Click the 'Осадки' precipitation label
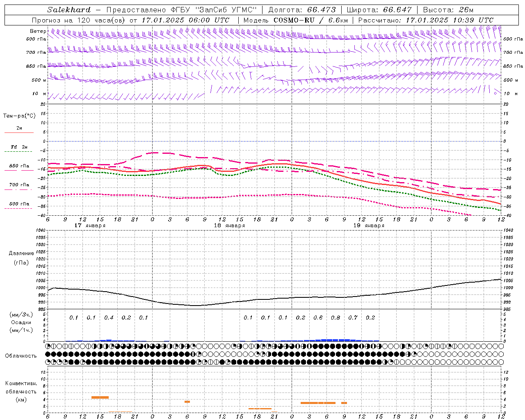The width and height of the screenshot is (525, 420). [x=21, y=322]
